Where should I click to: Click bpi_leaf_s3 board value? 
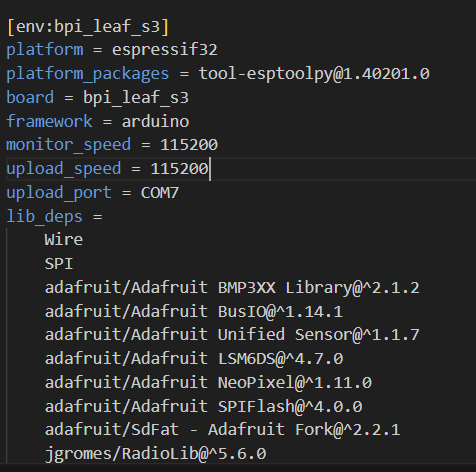pos(136,98)
